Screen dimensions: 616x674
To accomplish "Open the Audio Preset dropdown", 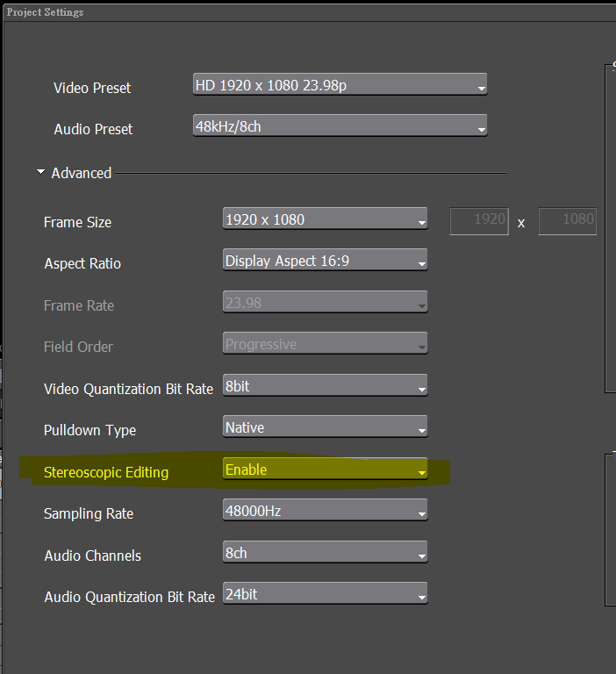I will [x=339, y=126].
